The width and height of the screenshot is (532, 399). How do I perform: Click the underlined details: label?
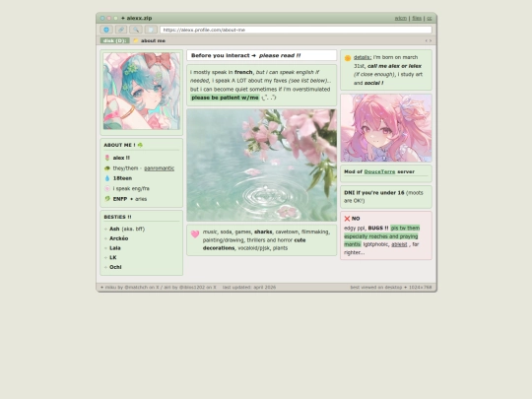point(363,57)
